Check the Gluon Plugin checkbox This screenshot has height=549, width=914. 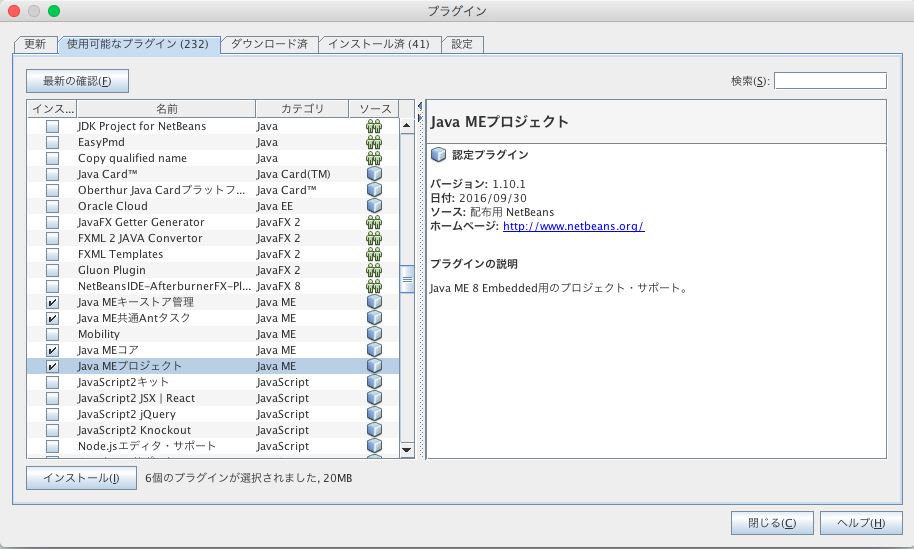point(52,270)
